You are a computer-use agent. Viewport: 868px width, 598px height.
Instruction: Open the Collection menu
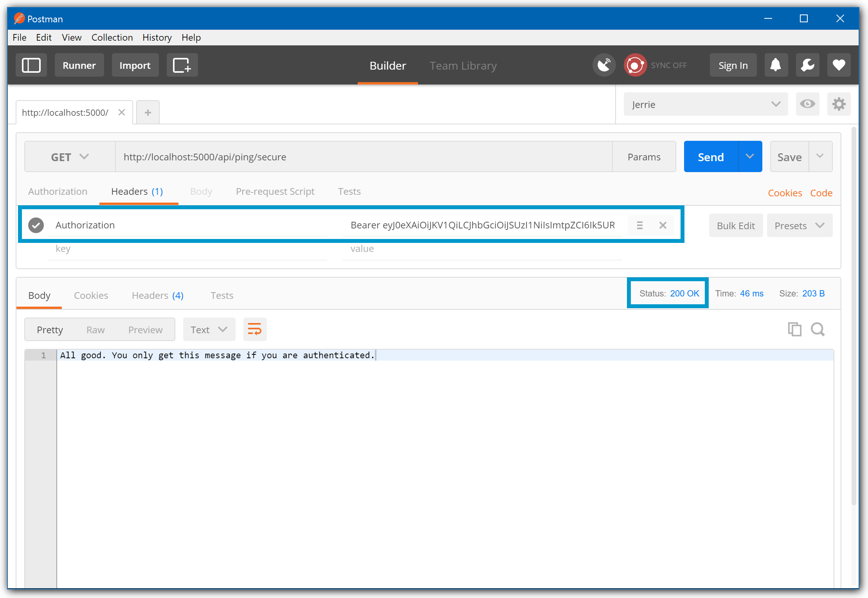coord(112,38)
